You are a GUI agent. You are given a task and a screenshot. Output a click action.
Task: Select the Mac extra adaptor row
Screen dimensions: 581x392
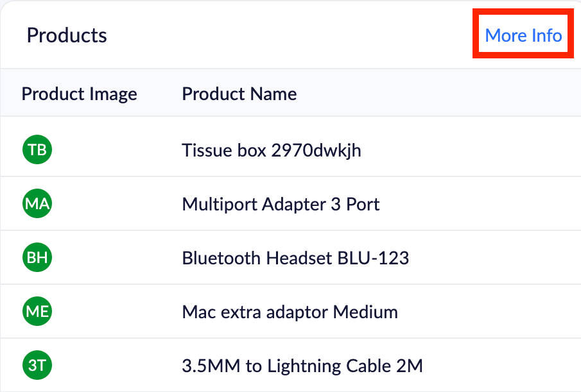(290, 311)
